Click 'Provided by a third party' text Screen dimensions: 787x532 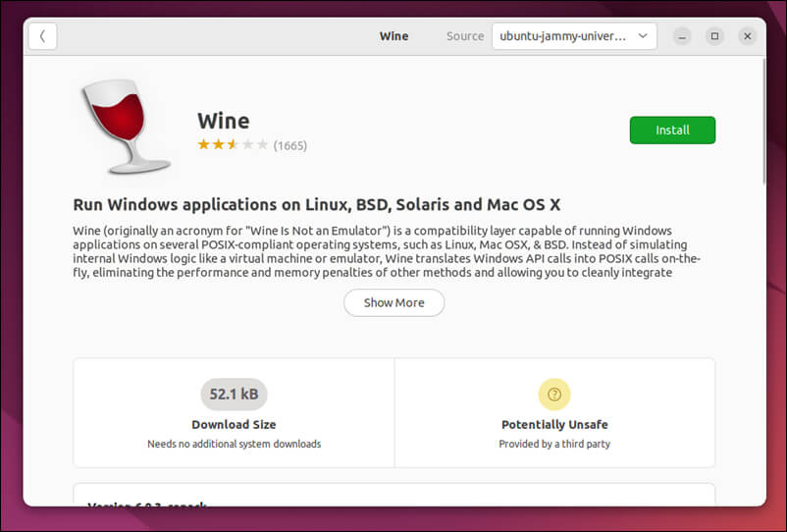554,445
